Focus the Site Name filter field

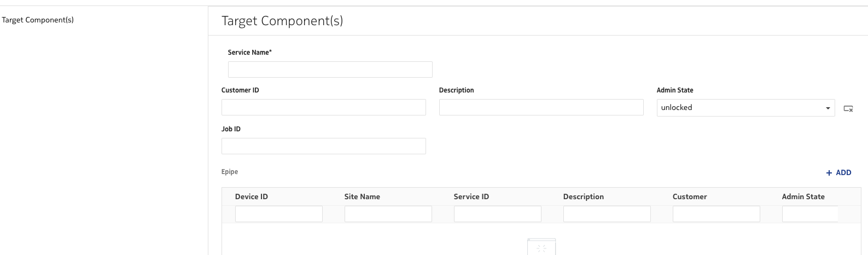pyautogui.click(x=388, y=214)
